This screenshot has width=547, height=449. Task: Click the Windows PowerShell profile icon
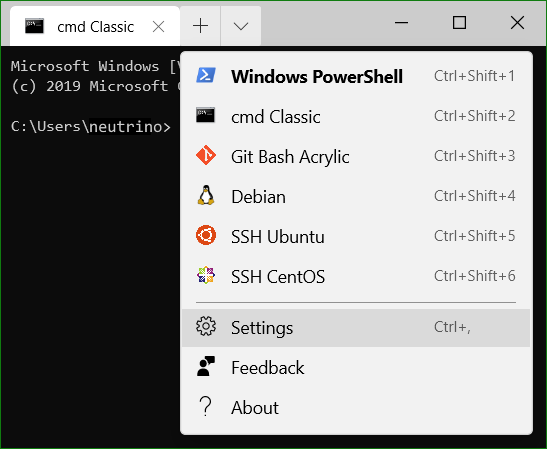[206, 76]
